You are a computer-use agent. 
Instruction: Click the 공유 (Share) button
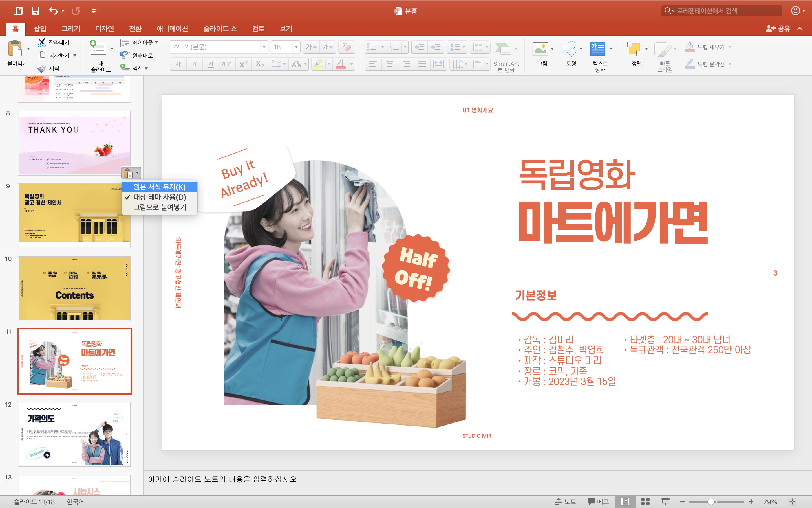[x=778, y=29]
